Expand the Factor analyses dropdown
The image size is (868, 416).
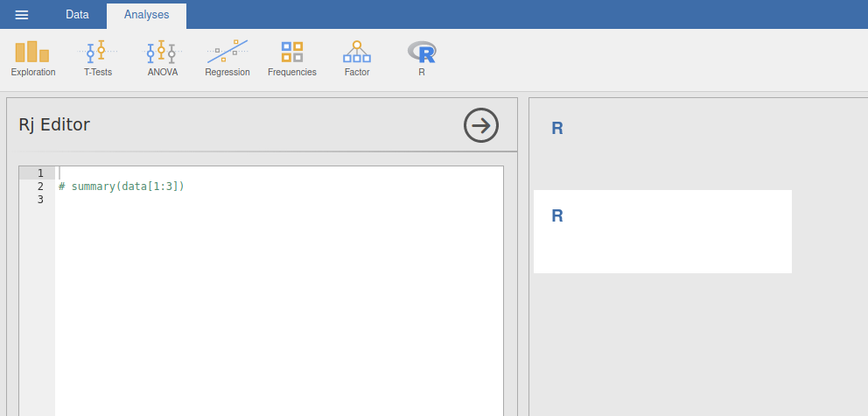point(356,59)
